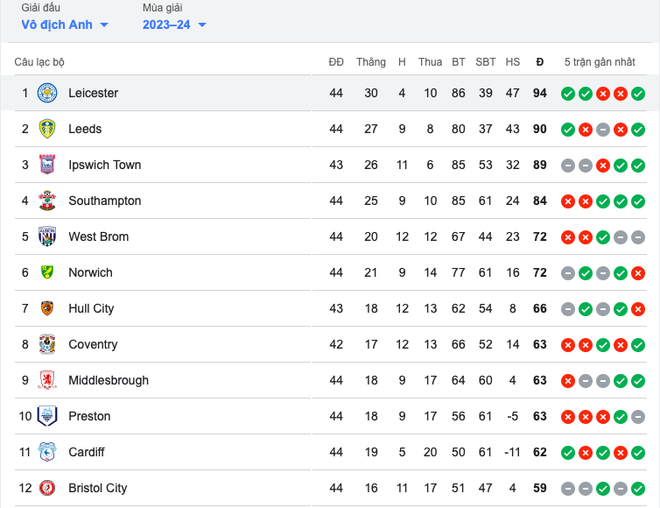Open the Bristol City team link
Viewport: 660px width, 508px height.
coord(97,488)
